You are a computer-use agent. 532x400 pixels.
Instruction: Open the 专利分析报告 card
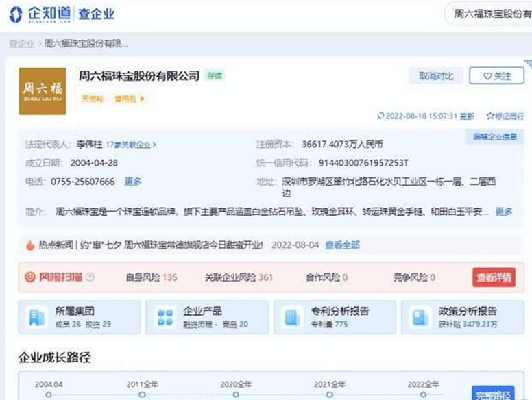335,317
